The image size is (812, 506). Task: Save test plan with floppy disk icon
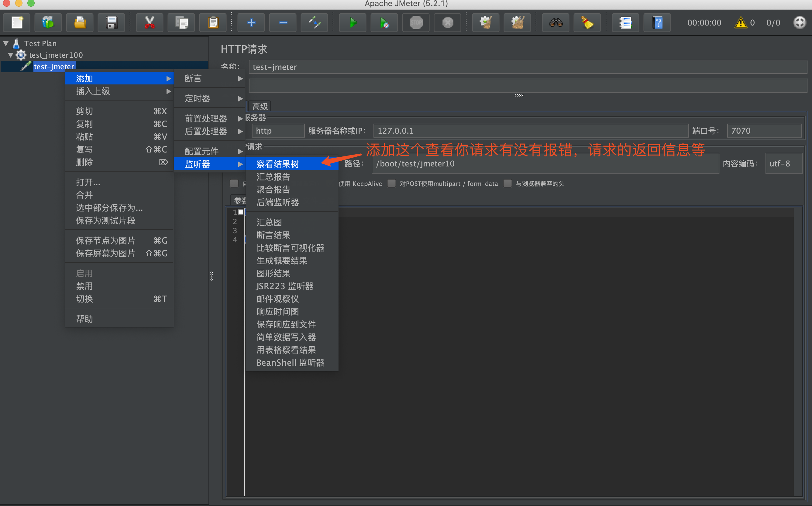(111, 23)
